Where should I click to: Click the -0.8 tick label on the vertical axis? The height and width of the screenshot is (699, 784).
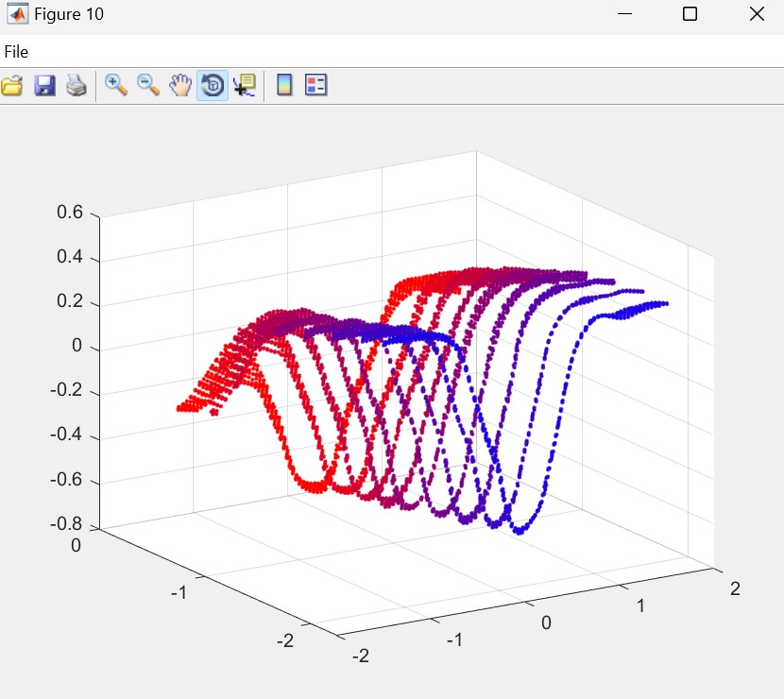click(66, 525)
